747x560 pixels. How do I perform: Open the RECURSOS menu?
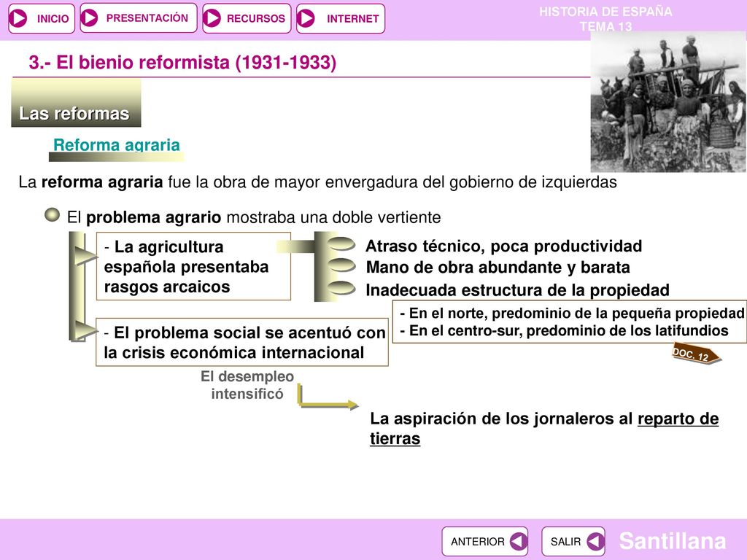click(x=247, y=18)
